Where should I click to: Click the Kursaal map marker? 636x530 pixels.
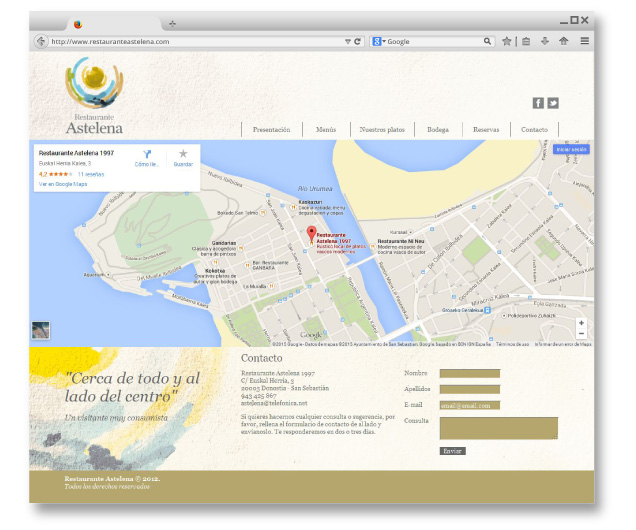(411, 232)
